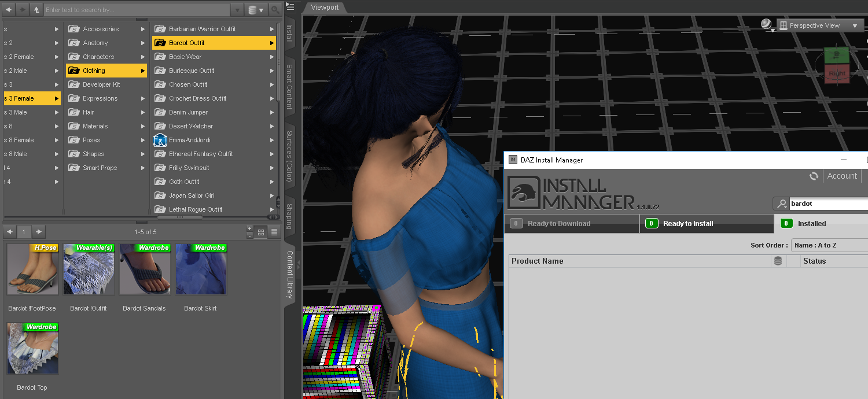The width and height of the screenshot is (868, 399).
Task: Click the green top face of view cube
Action: click(x=837, y=56)
